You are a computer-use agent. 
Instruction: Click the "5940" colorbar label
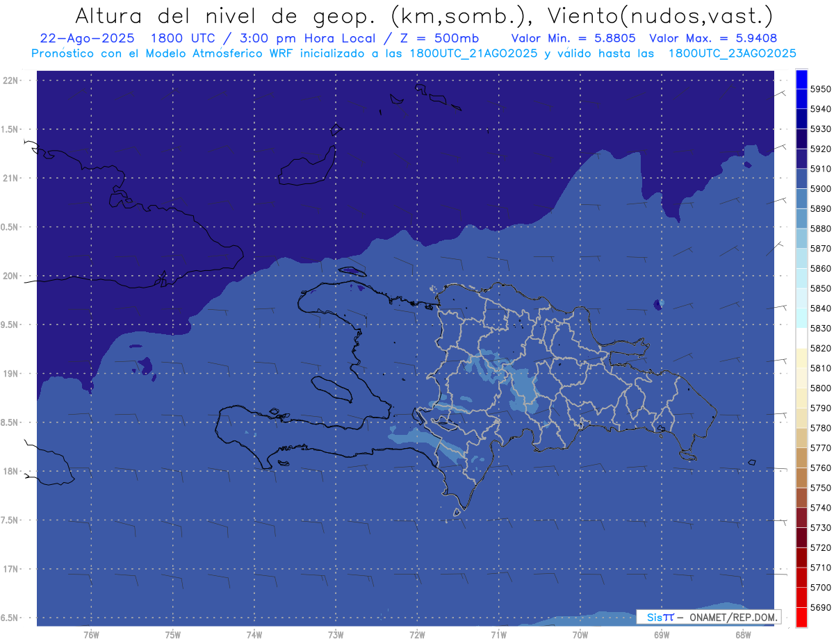[x=820, y=109]
